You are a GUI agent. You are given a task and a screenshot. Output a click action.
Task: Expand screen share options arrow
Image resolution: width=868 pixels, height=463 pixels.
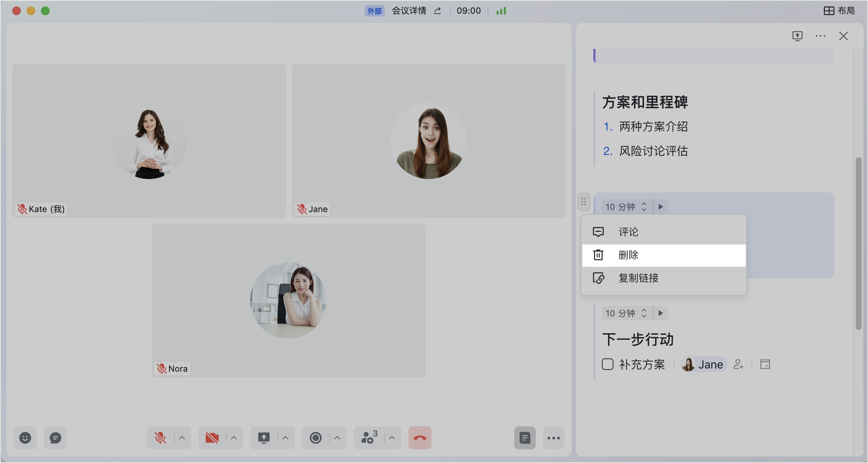[x=285, y=438]
